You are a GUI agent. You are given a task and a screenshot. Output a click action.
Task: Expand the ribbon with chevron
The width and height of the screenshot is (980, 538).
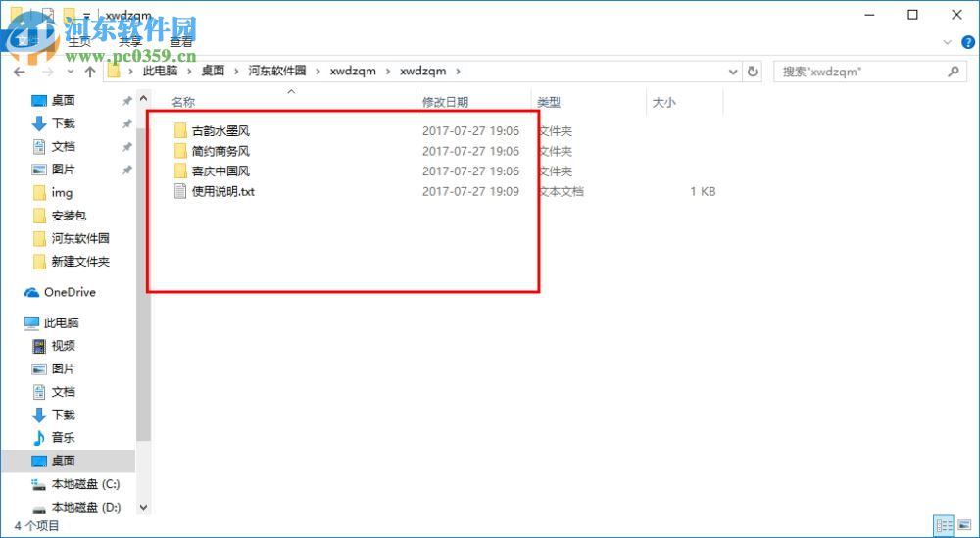pyautogui.click(x=948, y=42)
